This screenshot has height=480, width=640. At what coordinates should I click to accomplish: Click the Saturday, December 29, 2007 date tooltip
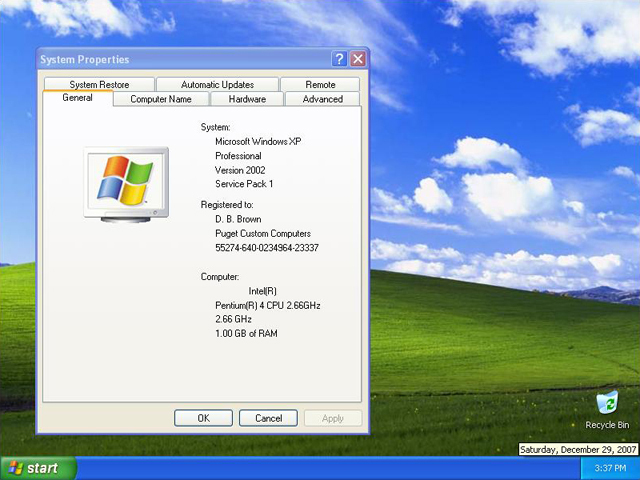point(578,450)
